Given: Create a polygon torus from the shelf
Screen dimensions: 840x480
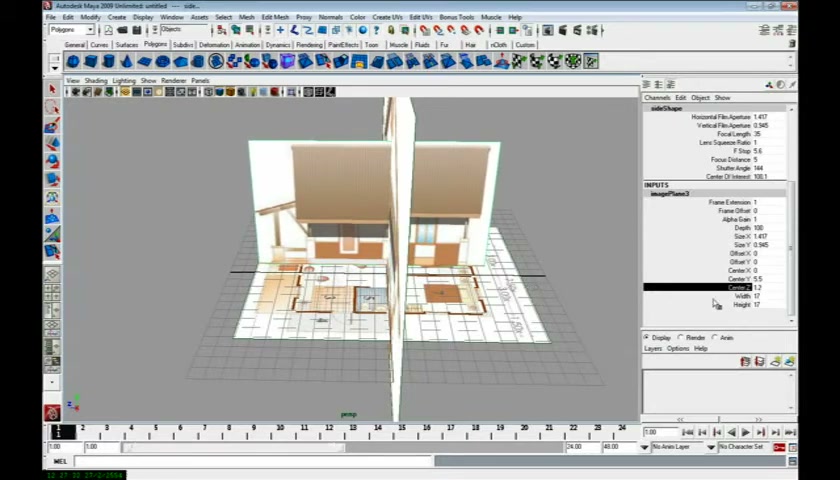Looking at the screenshot, I should click(162, 62).
